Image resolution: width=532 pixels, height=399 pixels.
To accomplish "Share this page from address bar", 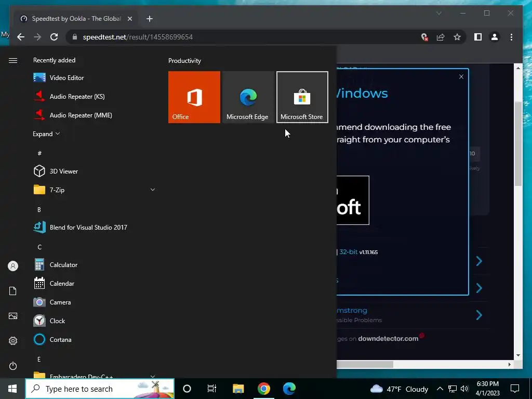I will click(x=441, y=37).
